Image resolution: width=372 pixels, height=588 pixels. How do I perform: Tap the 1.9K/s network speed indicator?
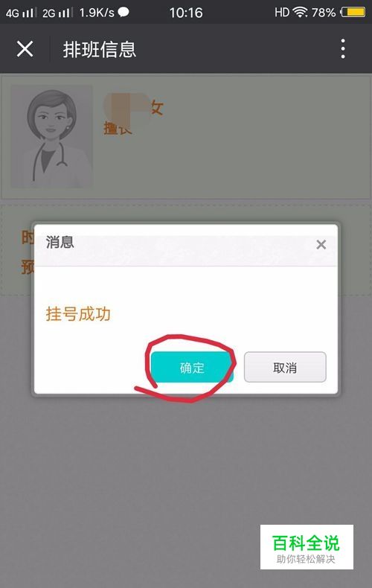tap(97, 13)
